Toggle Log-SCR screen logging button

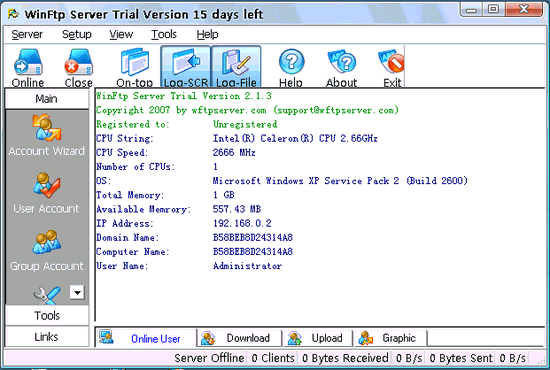point(186,67)
